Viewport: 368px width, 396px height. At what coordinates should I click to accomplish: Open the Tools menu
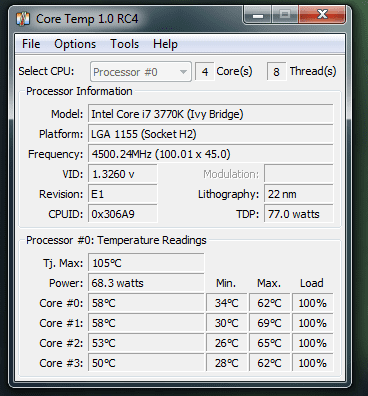click(x=124, y=44)
